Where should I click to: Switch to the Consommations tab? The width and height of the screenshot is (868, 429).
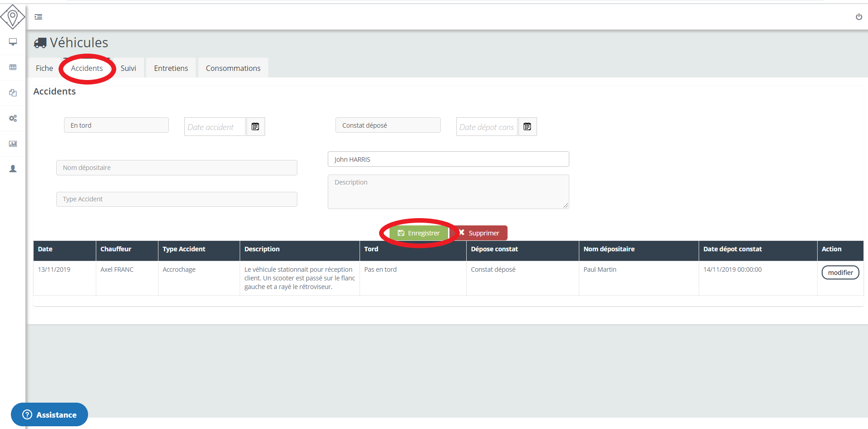(233, 68)
